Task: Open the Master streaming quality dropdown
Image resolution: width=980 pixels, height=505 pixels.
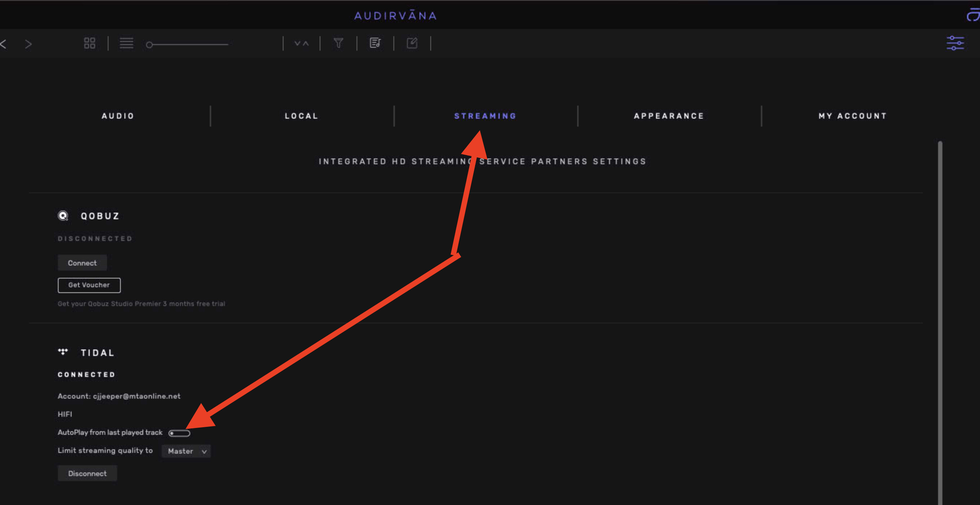Action: pos(186,451)
